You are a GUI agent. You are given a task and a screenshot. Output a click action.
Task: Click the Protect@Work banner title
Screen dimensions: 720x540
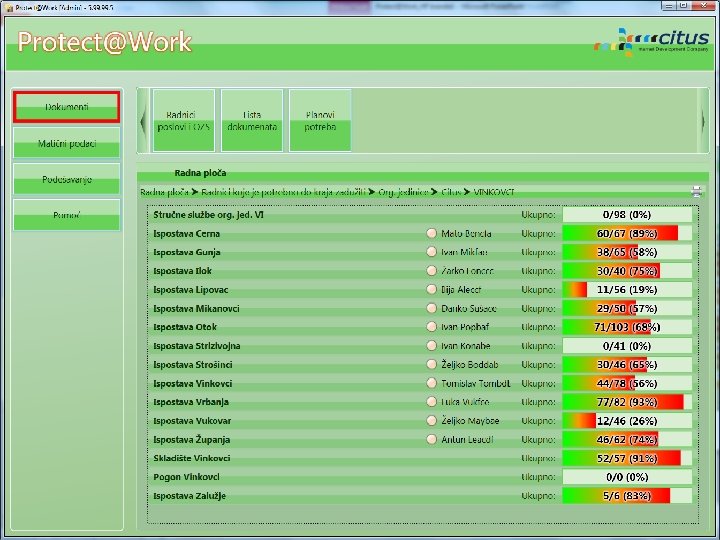pyautogui.click(x=104, y=42)
